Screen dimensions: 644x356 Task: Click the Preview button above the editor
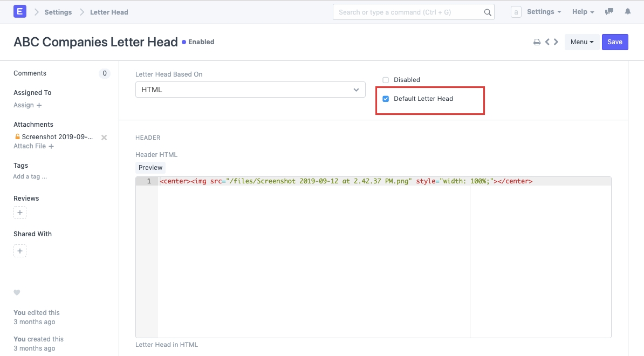(x=150, y=168)
